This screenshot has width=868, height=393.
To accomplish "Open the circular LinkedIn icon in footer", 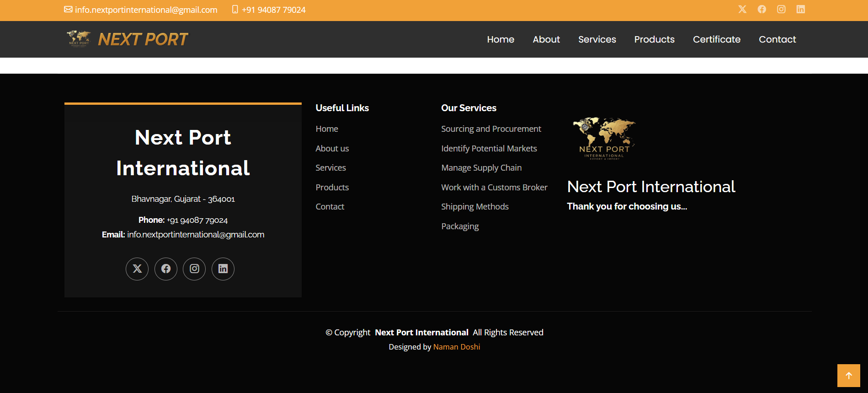I will 223,269.
